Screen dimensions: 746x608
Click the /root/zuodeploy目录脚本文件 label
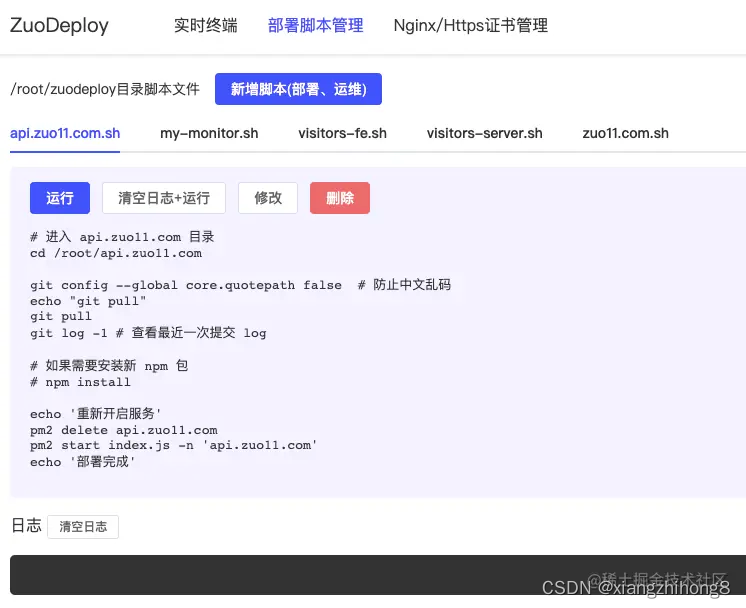(105, 89)
